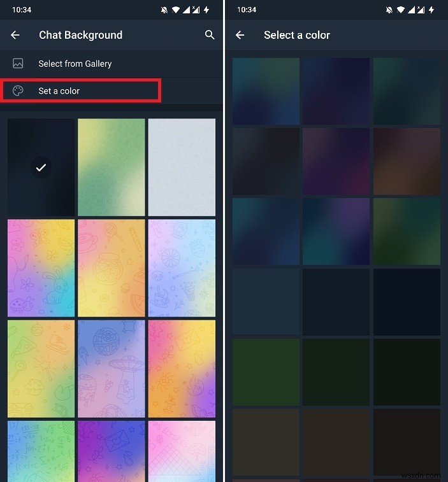Select solid darker brown color, sixth row middle

coord(336,442)
